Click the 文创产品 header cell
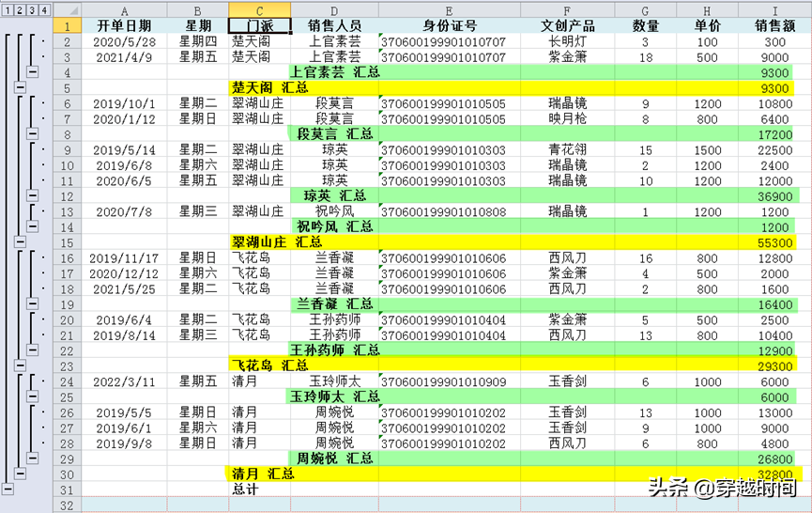This screenshot has width=812, height=513. click(568, 25)
